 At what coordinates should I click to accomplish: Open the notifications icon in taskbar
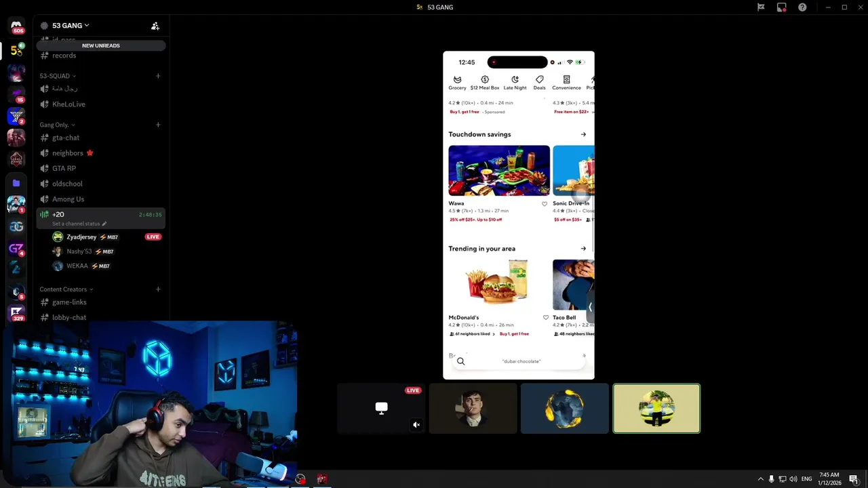click(854, 479)
